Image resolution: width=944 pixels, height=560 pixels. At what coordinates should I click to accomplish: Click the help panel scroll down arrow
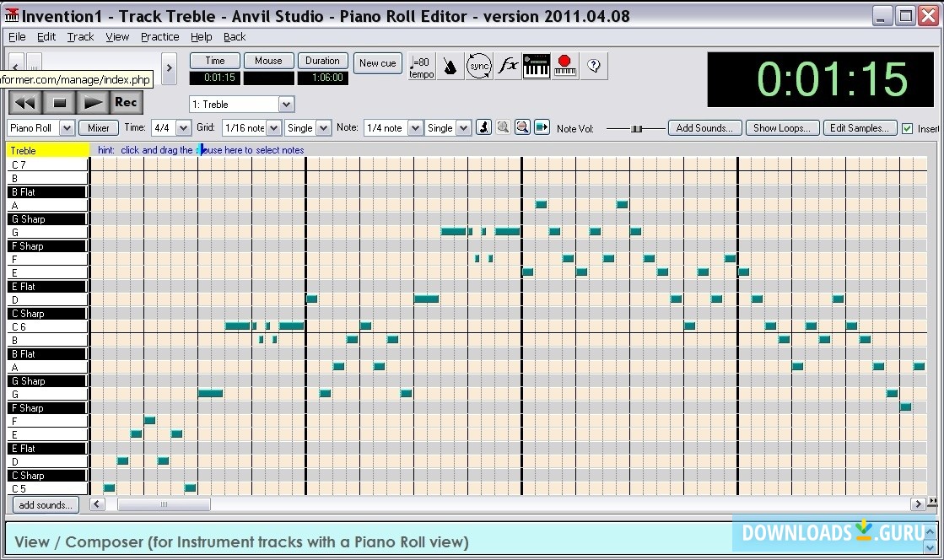tap(931, 547)
